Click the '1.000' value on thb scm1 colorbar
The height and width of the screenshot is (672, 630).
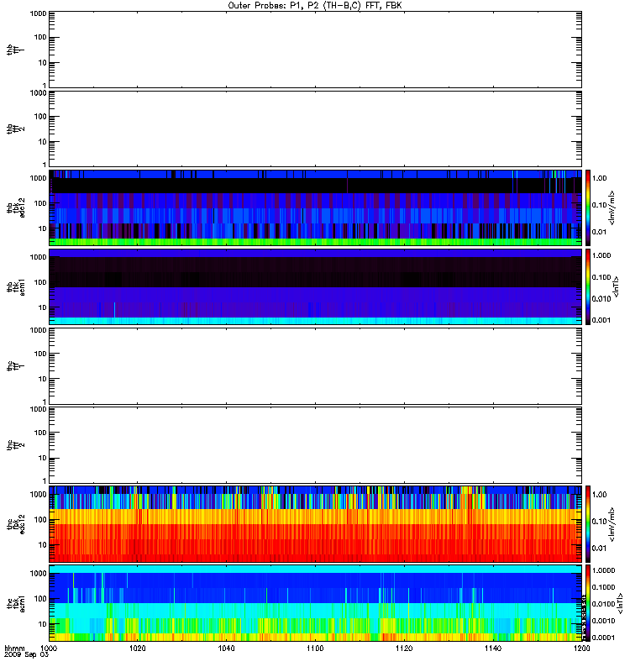(x=601, y=255)
